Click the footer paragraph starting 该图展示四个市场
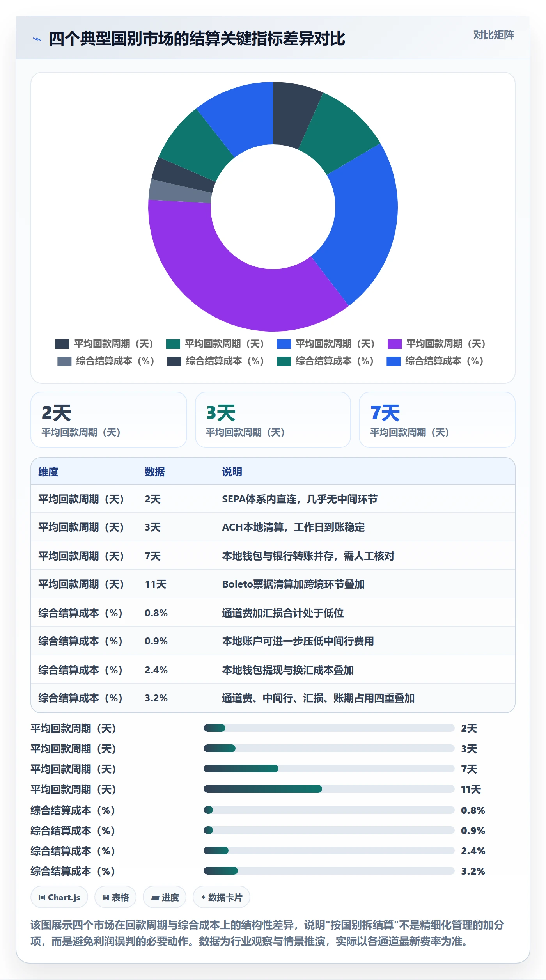 click(x=268, y=933)
